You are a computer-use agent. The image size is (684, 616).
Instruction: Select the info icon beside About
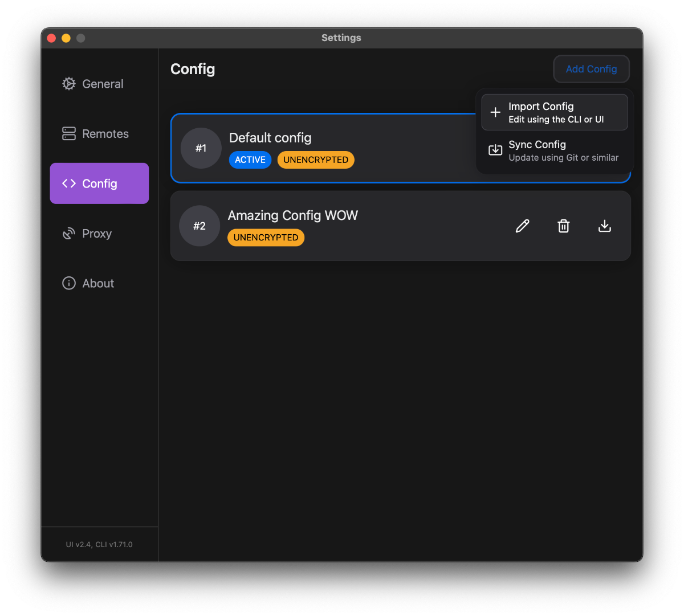(x=68, y=283)
